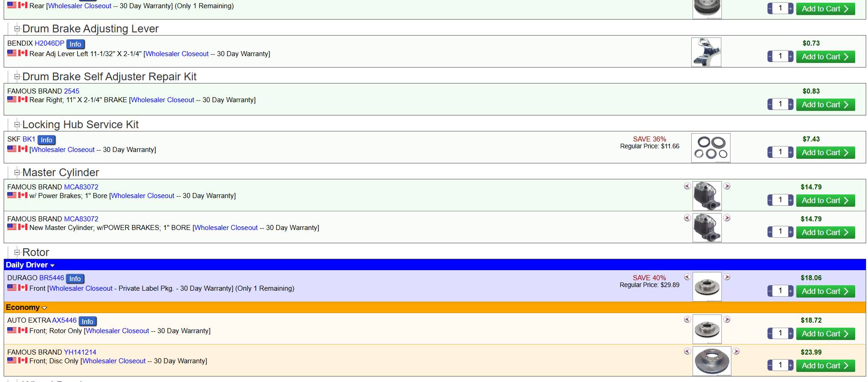
Task: Add AUTO EXTRA AX5446 to cart
Action: pyautogui.click(x=826, y=334)
